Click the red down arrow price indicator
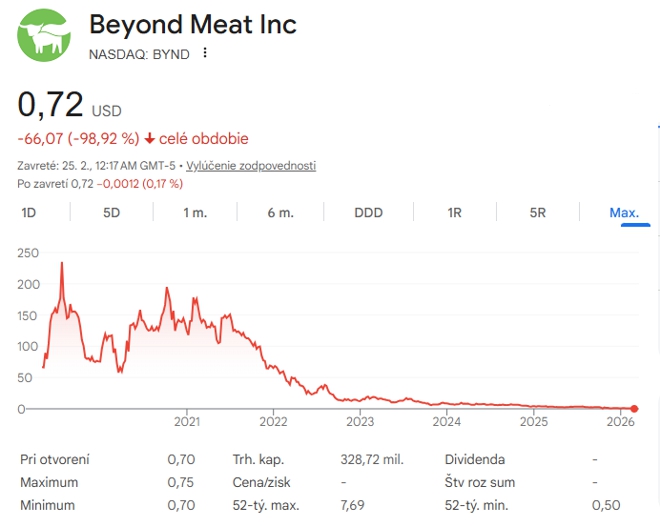Screen dimensions: 660x527 150,139
